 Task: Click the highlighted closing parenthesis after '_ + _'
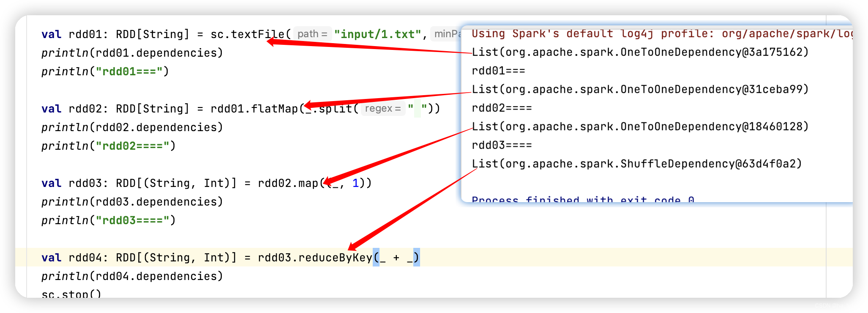point(416,257)
